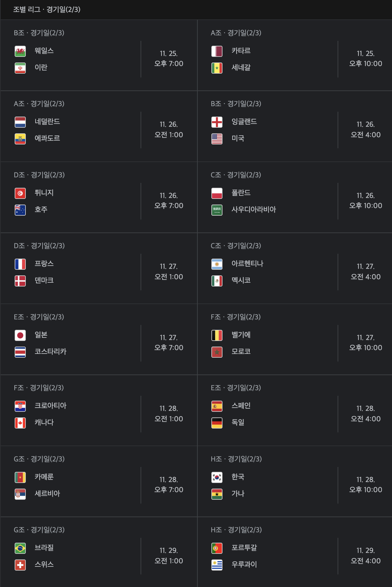Image resolution: width=392 pixels, height=587 pixels.
Task: Open G조 카메룬 vs 세르비아 match label
Action: click(x=39, y=459)
